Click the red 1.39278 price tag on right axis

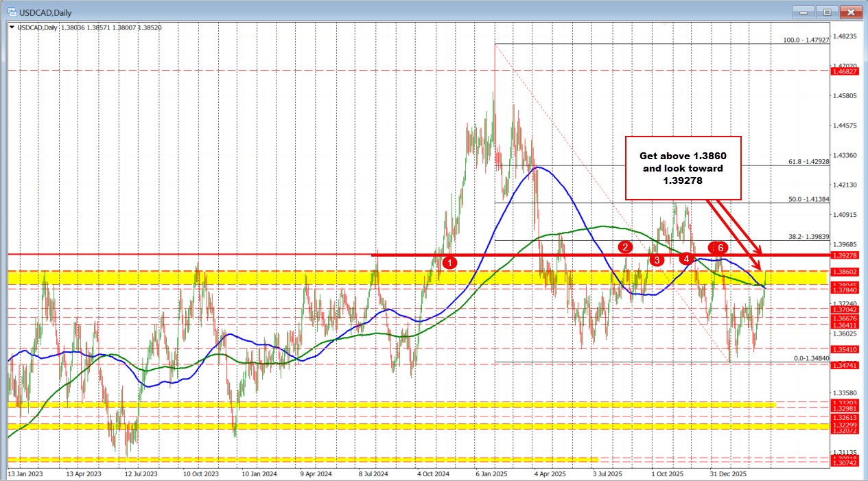pos(847,255)
